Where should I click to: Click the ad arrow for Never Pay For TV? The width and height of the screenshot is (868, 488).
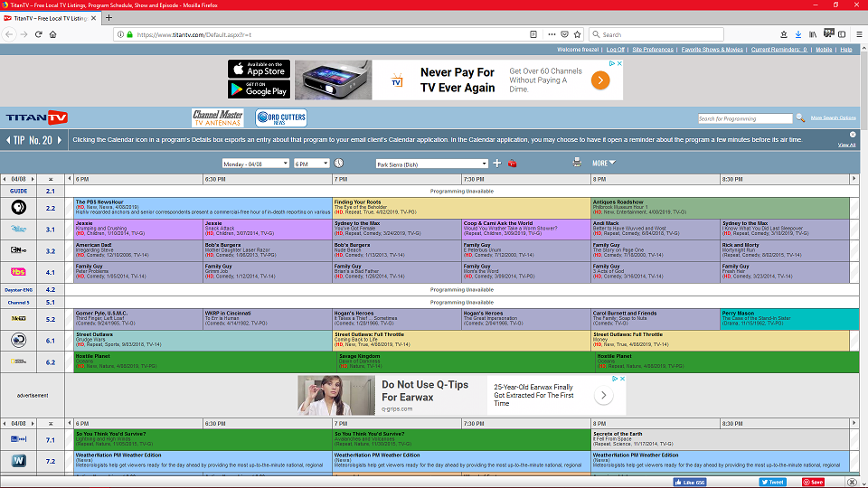600,80
